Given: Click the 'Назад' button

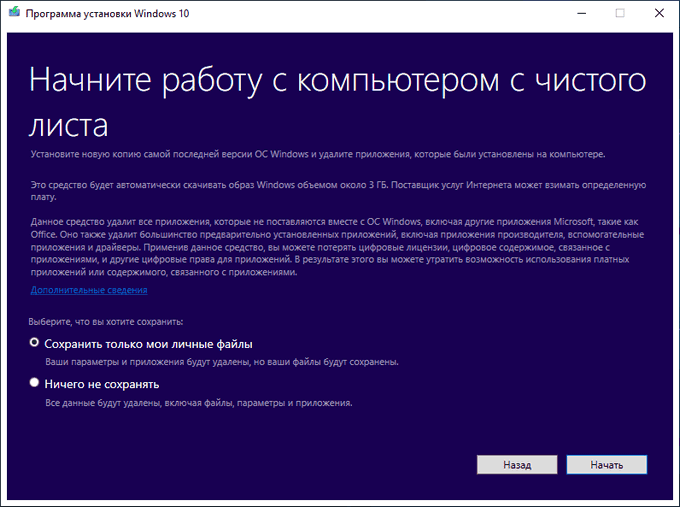Looking at the screenshot, I should 517,464.
